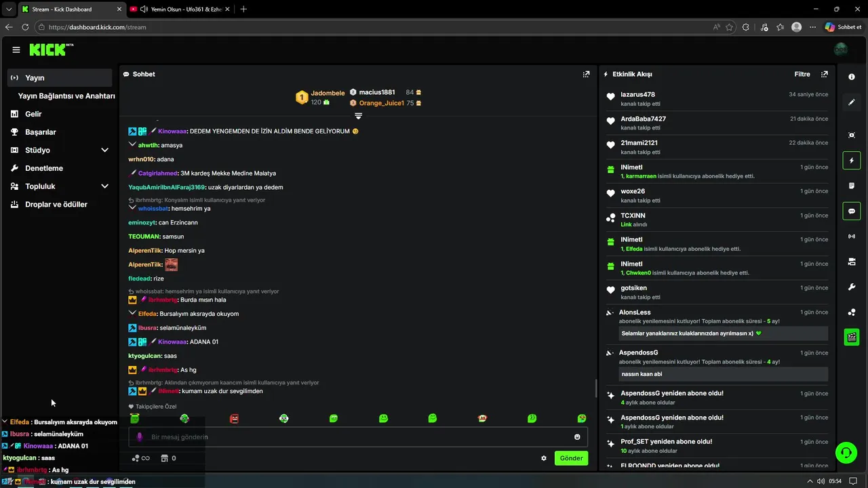The image size is (868, 488).
Task: Toggle the lightning activity feed sidebar icon
Action: (852, 161)
